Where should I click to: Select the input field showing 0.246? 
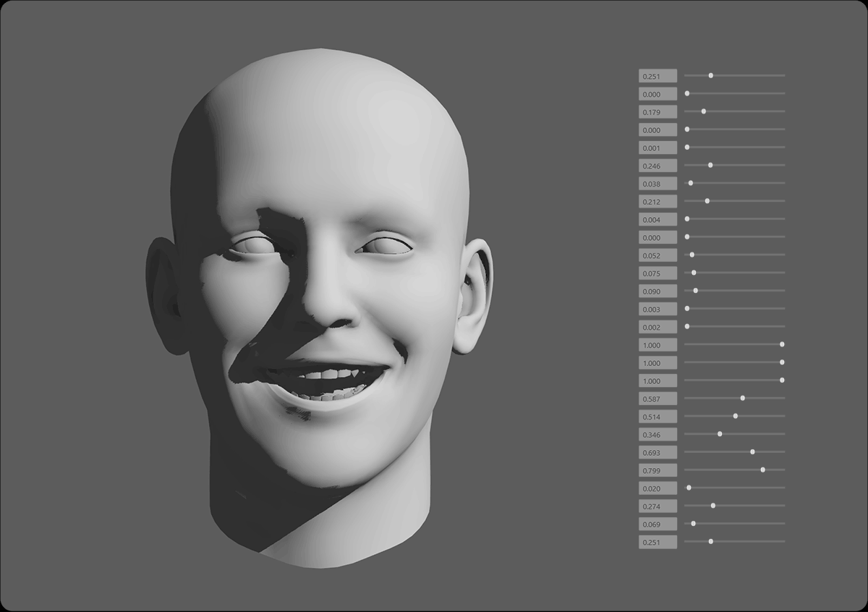[658, 166]
